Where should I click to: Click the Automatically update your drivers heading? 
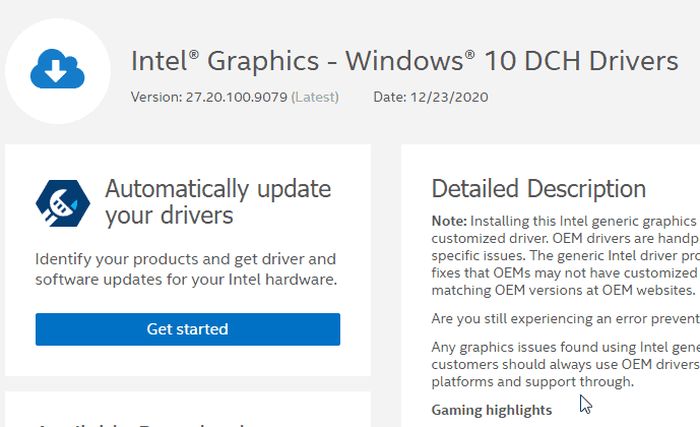click(218, 202)
